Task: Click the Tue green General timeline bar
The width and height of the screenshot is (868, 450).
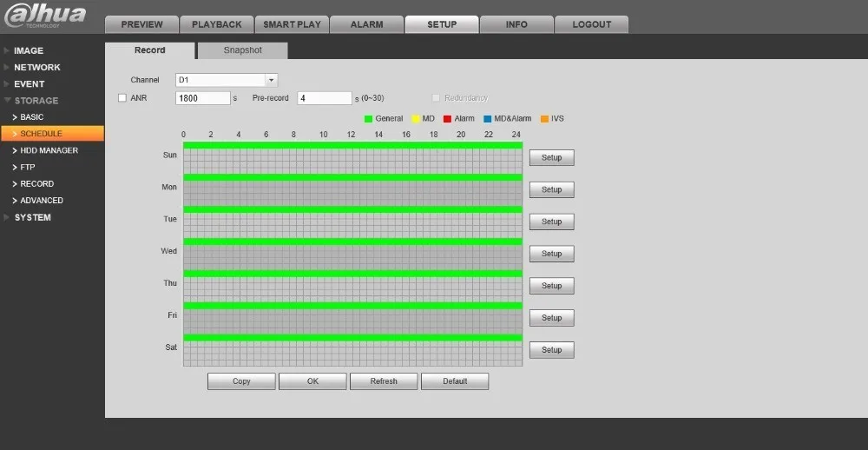Action: 352,209
